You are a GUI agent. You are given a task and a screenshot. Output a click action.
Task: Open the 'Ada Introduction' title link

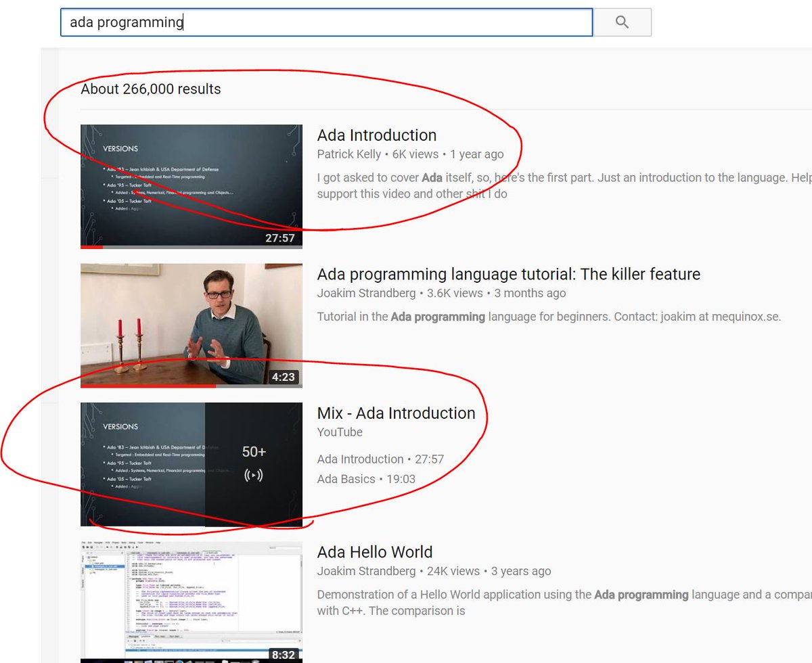[377, 135]
